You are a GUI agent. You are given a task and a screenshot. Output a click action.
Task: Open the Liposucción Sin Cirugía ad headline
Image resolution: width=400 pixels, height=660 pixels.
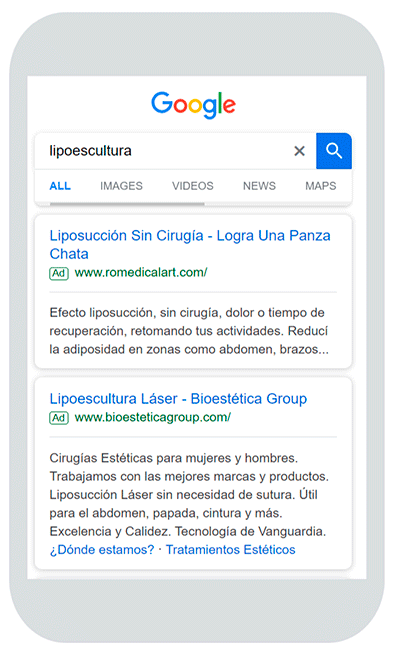pyautogui.click(x=190, y=245)
